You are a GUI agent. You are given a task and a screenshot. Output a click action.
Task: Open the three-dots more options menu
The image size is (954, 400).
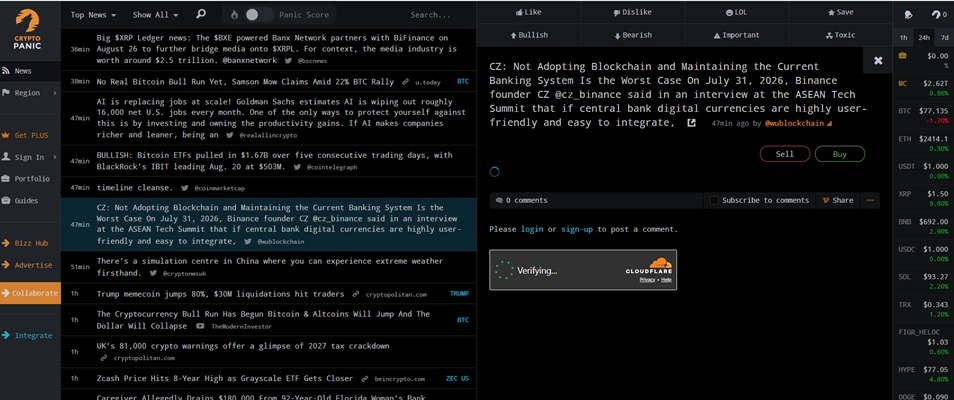click(870, 200)
